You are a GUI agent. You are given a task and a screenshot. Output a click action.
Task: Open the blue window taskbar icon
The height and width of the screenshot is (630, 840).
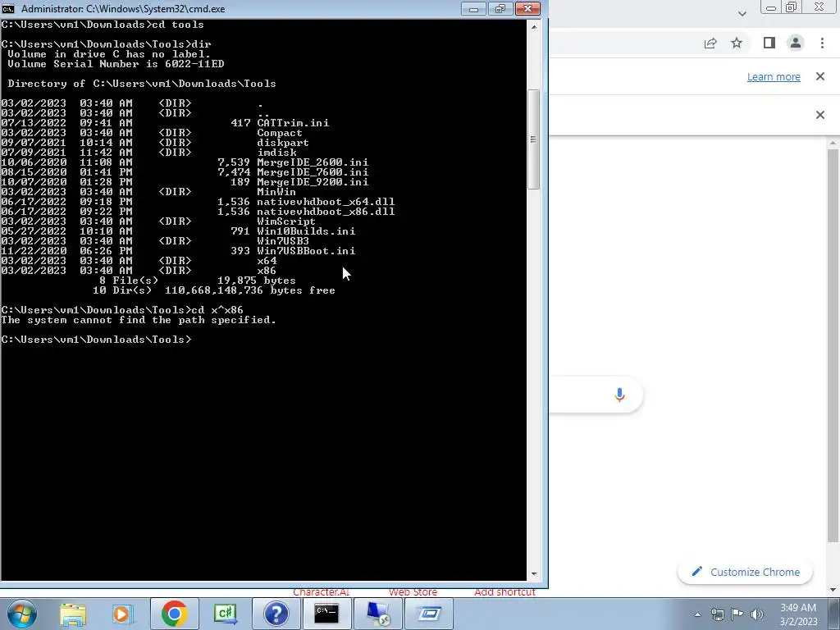pos(428,614)
